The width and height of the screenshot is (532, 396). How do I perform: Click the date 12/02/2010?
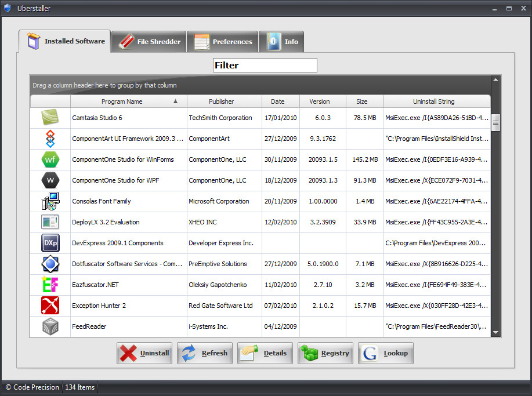pyautogui.click(x=281, y=222)
